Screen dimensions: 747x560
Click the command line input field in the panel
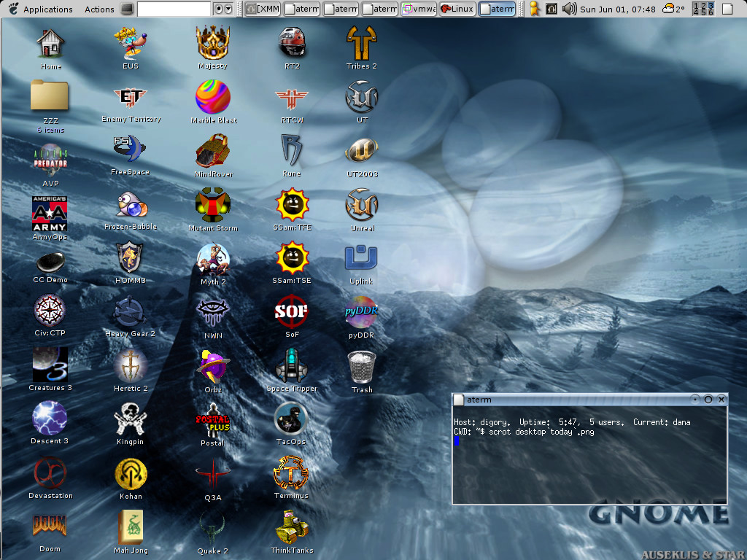point(174,9)
